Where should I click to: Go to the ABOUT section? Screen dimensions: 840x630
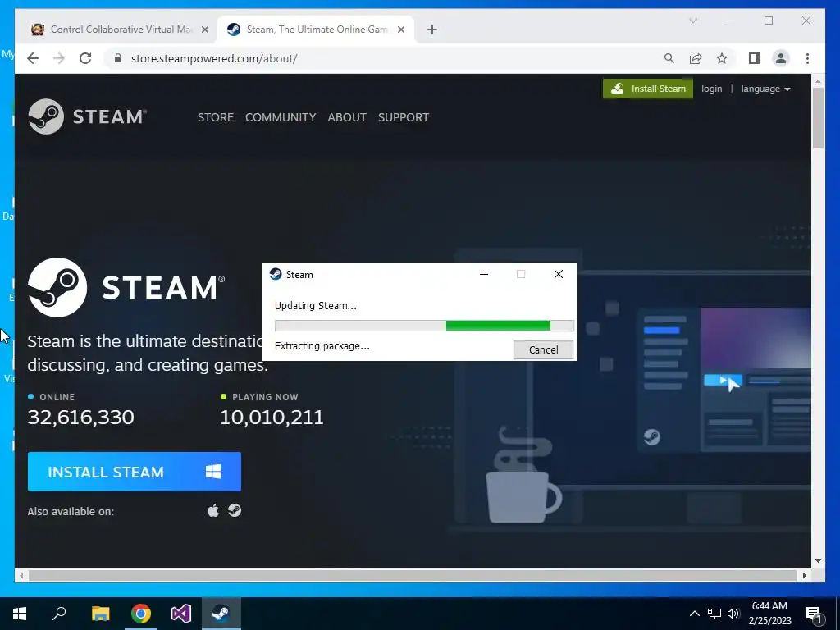coord(347,117)
